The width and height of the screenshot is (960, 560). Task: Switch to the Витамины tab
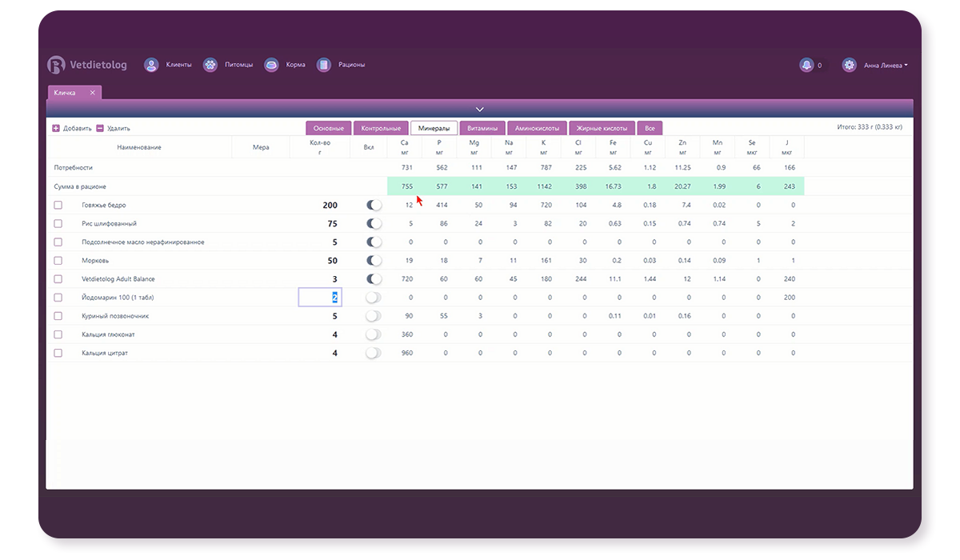[x=482, y=128]
